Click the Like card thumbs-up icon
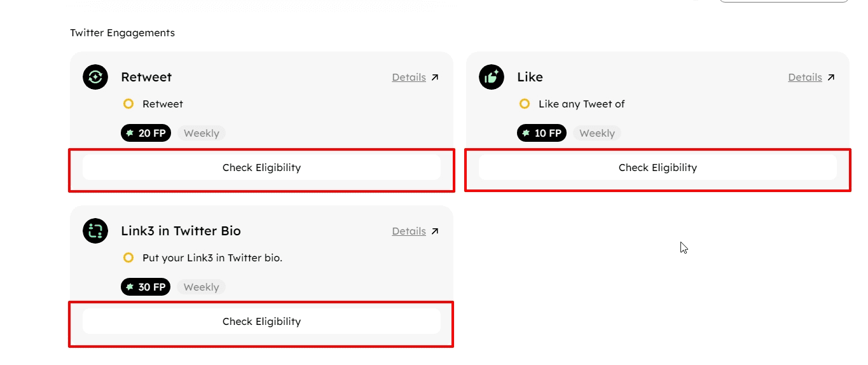Screen dimensions: 868x365 pyautogui.click(x=492, y=77)
